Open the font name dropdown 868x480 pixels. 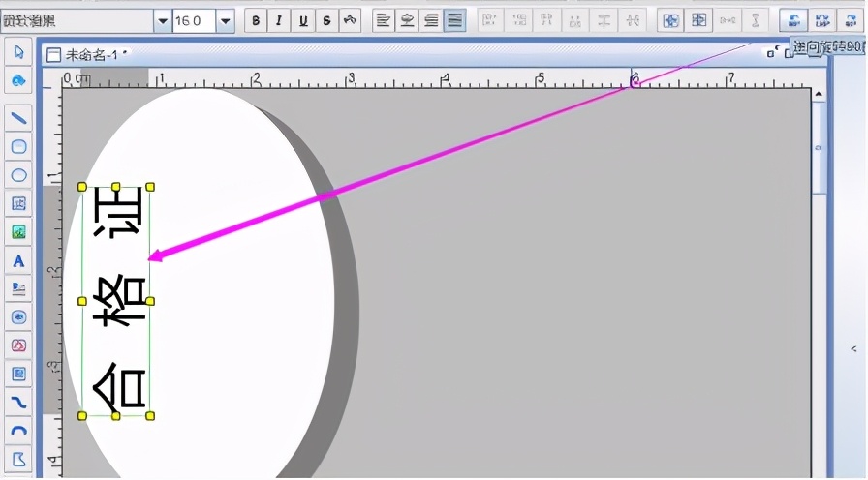pyautogui.click(x=163, y=21)
